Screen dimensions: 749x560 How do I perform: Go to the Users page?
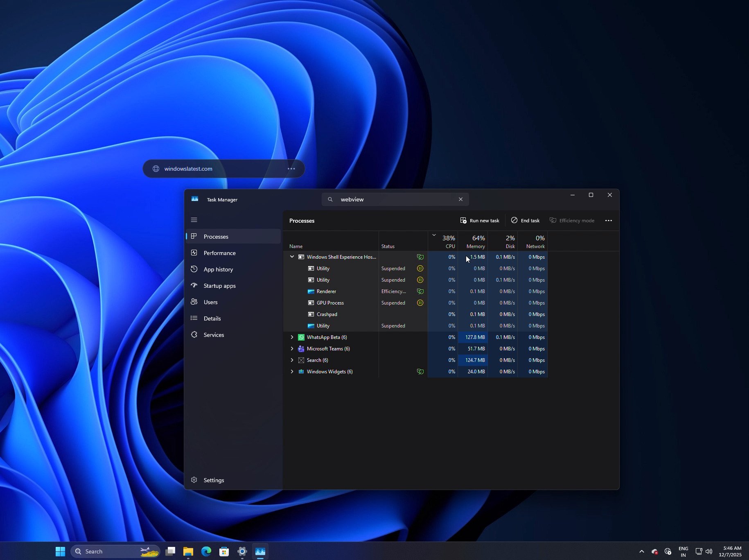coord(210,302)
